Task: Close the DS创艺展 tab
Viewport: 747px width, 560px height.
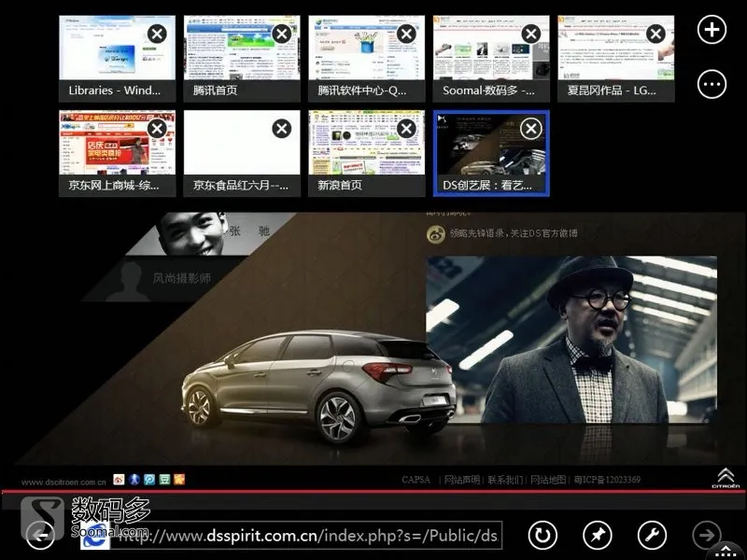Action: point(531,129)
